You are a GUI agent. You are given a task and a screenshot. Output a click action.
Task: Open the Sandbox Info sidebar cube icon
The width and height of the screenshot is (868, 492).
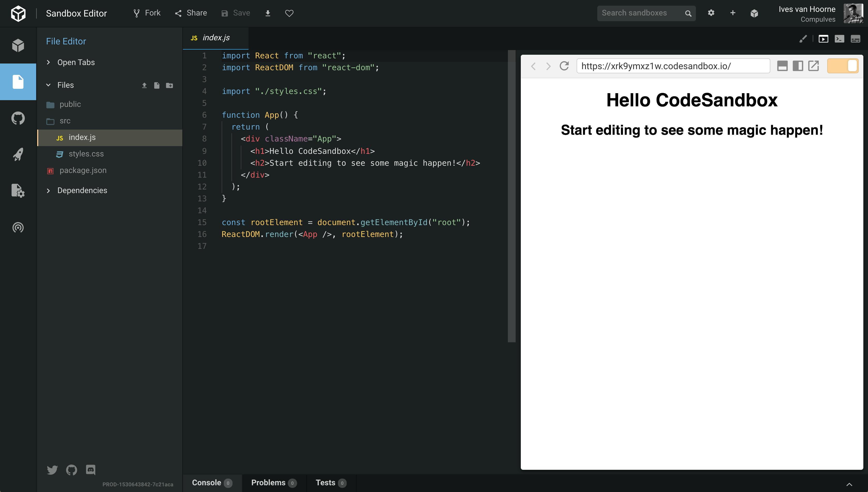coord(18,45)
